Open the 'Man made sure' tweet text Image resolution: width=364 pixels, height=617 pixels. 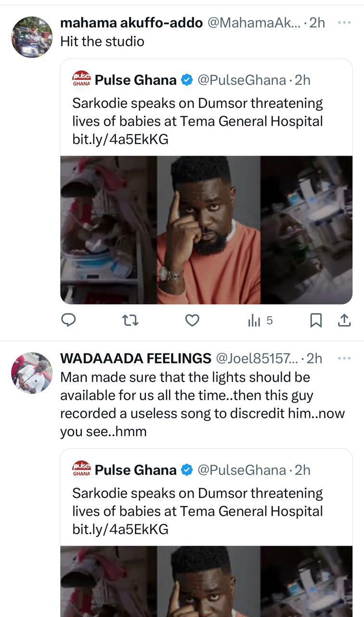tap(202, 404)
